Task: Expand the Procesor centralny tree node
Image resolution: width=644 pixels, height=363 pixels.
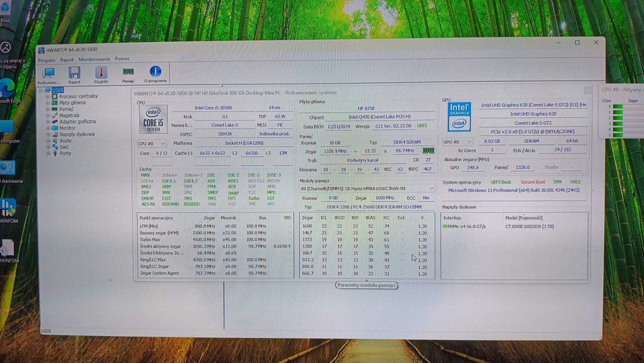Action: (x=48, y=97)
